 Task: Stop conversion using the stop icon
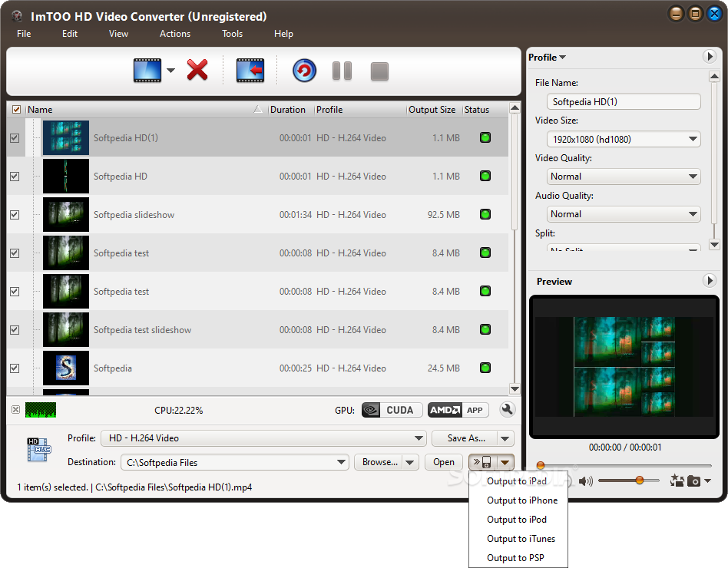379,71
